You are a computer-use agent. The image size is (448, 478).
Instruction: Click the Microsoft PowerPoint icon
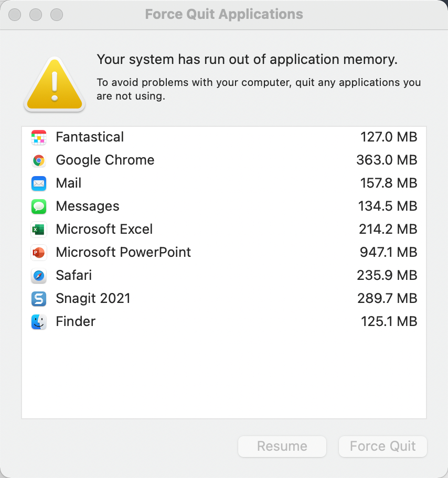coord(39,253)
